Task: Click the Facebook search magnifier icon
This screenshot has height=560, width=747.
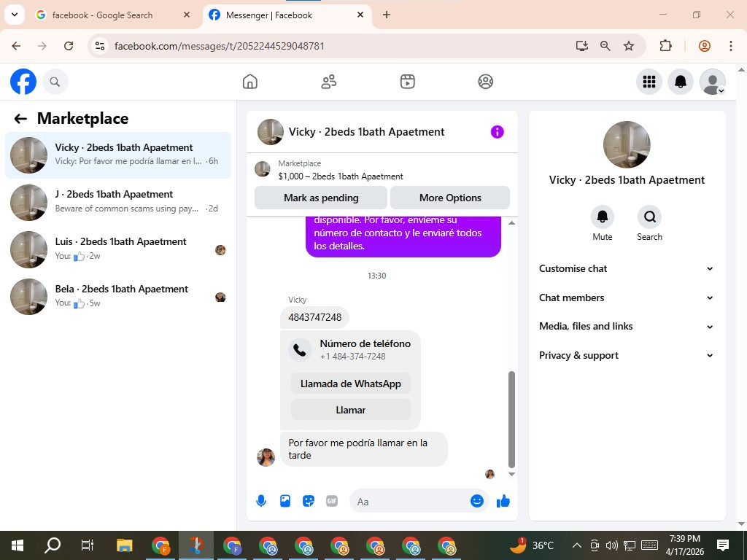Action: (55, 82)
